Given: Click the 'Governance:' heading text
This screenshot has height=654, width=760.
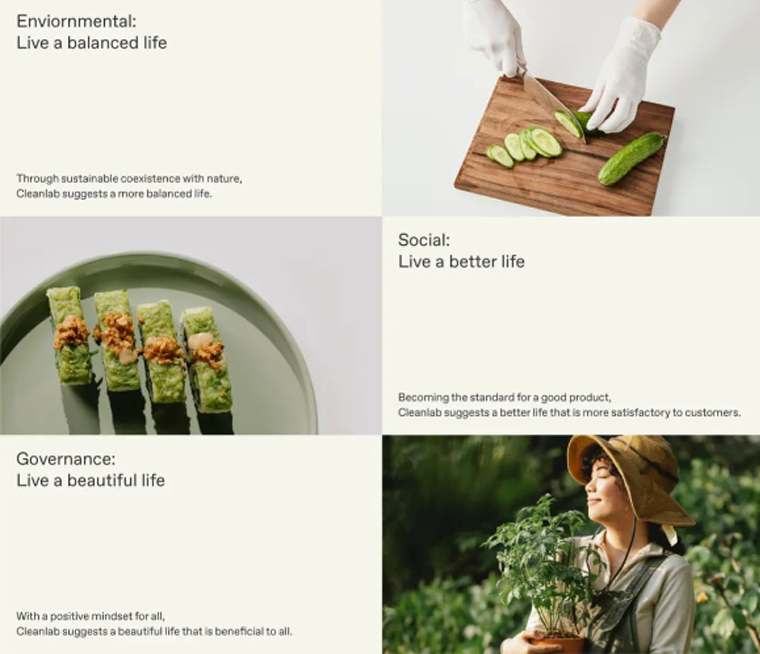Looking at the screenshot, I should (x=66, y=459).
